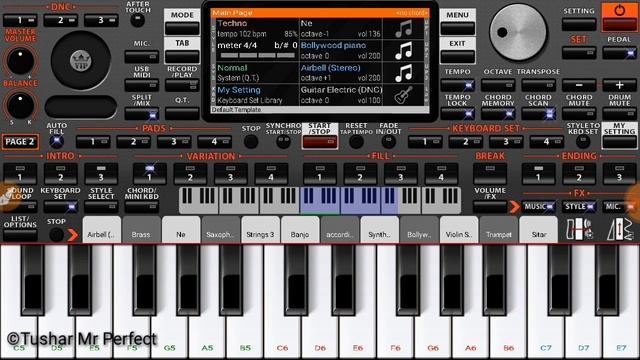Click DNC button 2
The image size is (640, 360).
pyautogui.click(x=60, y=20)
